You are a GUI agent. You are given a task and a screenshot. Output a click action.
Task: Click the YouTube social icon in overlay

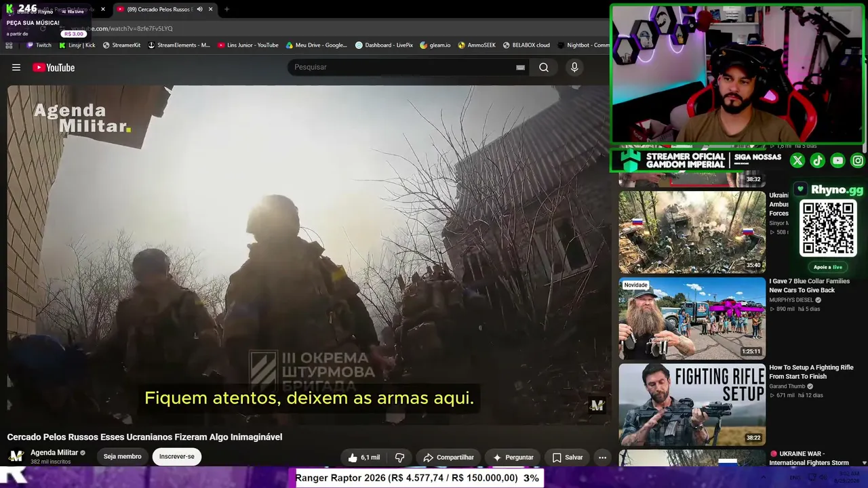[x=837, y=161]
